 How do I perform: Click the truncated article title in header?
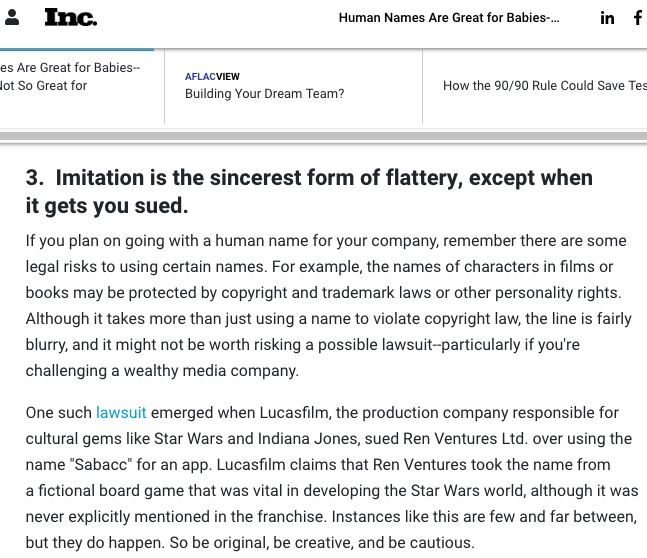[449, 18]
